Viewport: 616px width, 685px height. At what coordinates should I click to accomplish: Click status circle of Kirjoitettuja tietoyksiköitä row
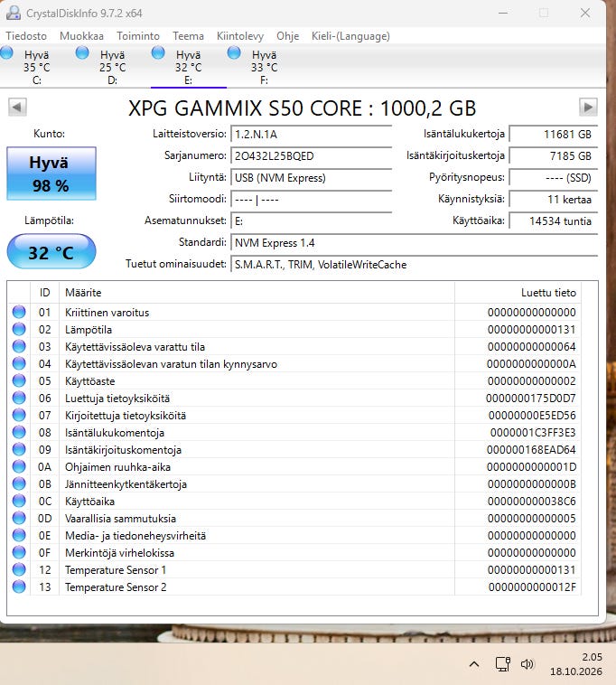19,415
